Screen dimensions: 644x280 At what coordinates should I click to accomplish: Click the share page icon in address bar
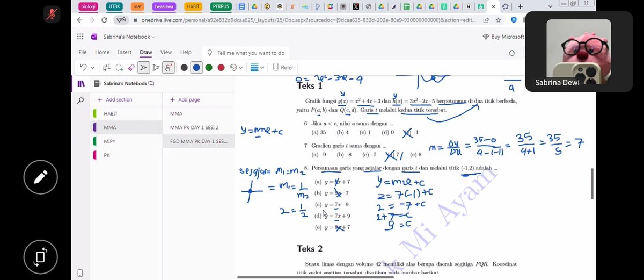(486, 20)
